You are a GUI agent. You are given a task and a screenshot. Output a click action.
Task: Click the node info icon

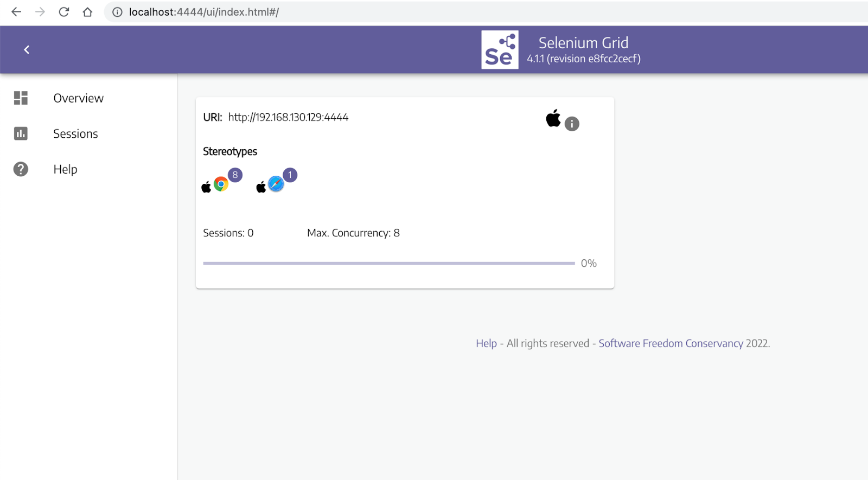click(572, 124)
